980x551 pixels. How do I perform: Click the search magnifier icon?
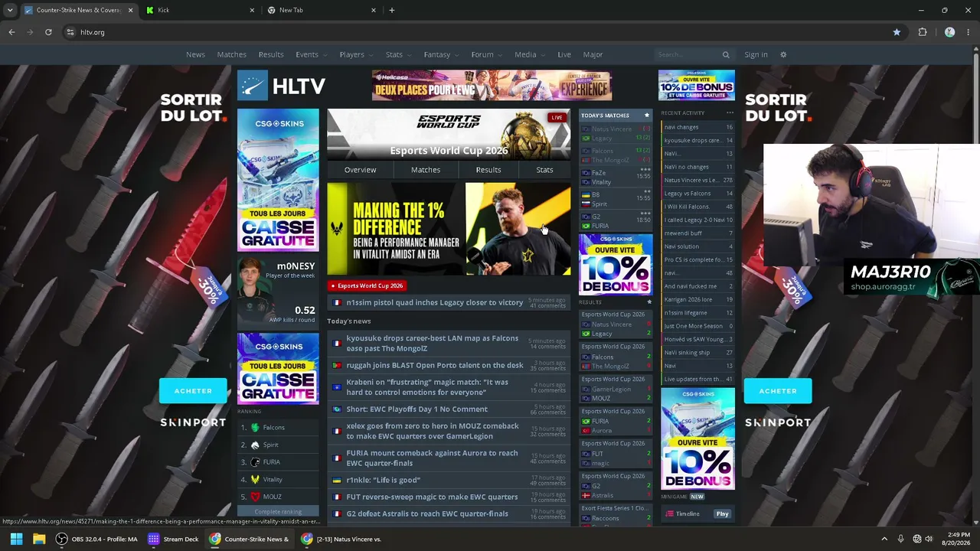click(726, 54)
